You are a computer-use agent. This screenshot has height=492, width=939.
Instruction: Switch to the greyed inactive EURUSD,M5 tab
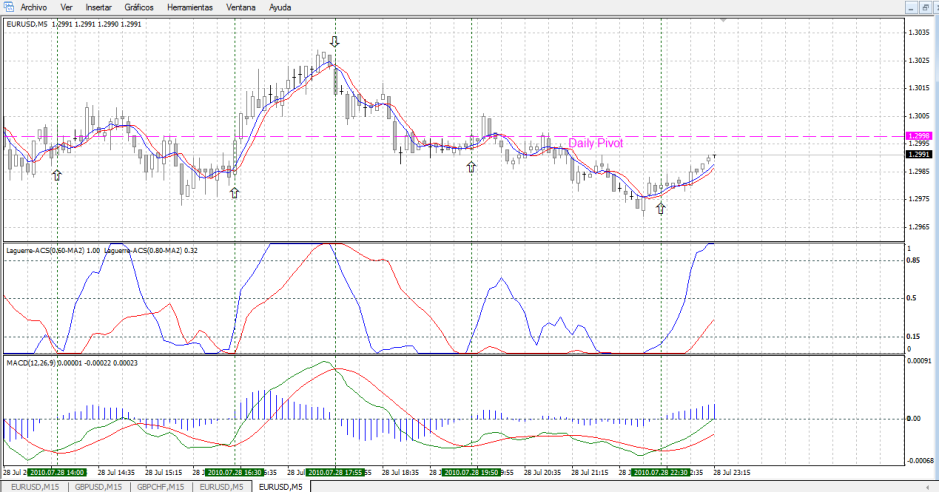(x=222, y=487)
